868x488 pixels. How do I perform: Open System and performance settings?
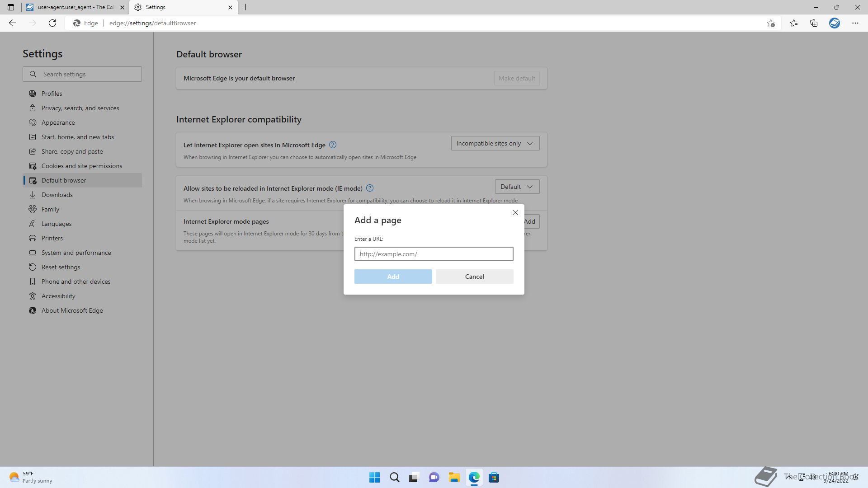[82, 253]
